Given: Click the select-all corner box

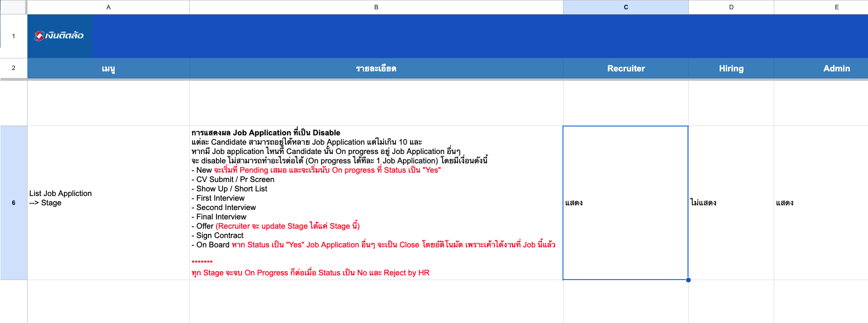Looking at the screenshot, I should tap(13, 7).
